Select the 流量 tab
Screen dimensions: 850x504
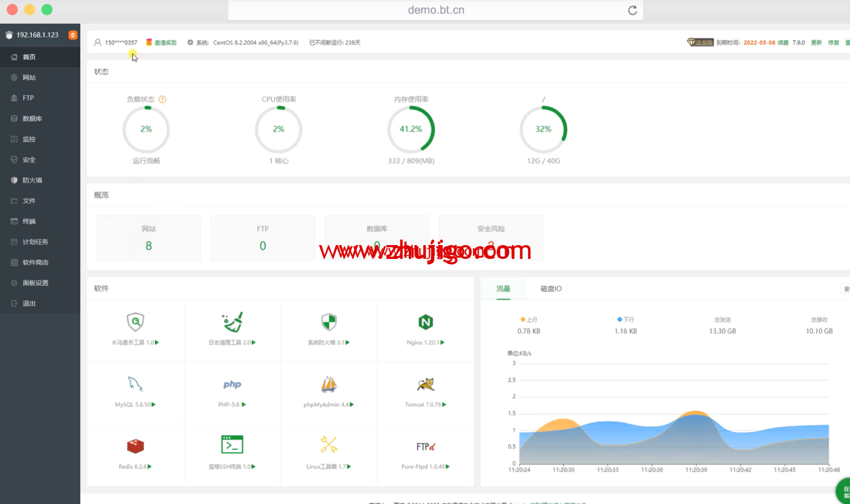[x=503, y=289]
